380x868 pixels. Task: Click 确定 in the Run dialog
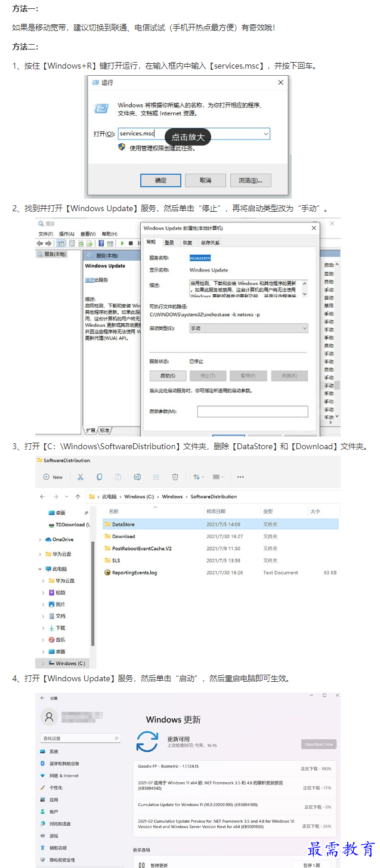pyautogui.click(x=160, y=180)
